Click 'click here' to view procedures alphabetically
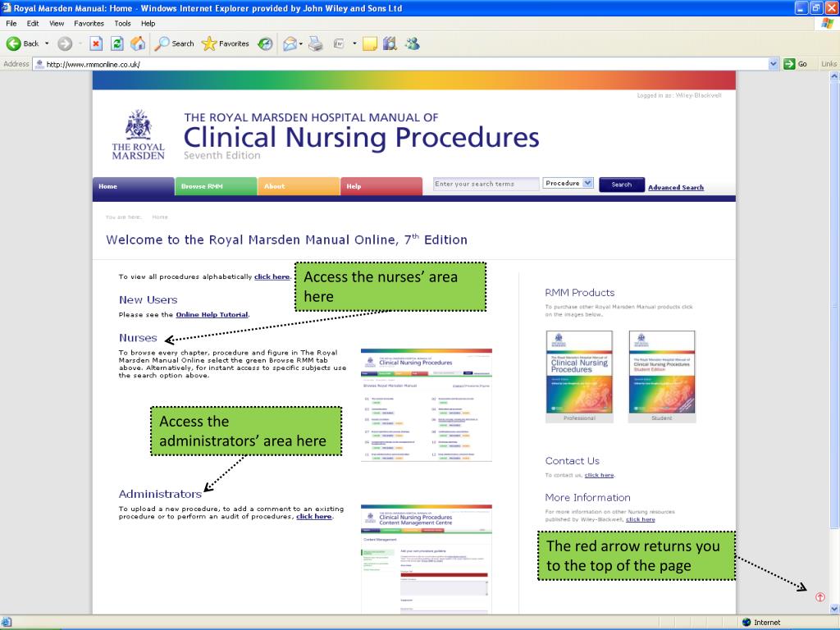 [x=272, y=276]
